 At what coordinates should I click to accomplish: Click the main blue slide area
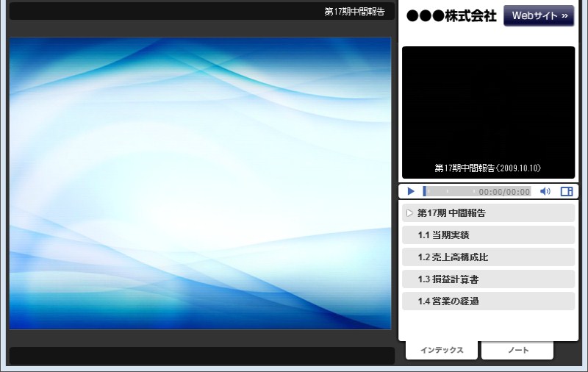(200, 183)
